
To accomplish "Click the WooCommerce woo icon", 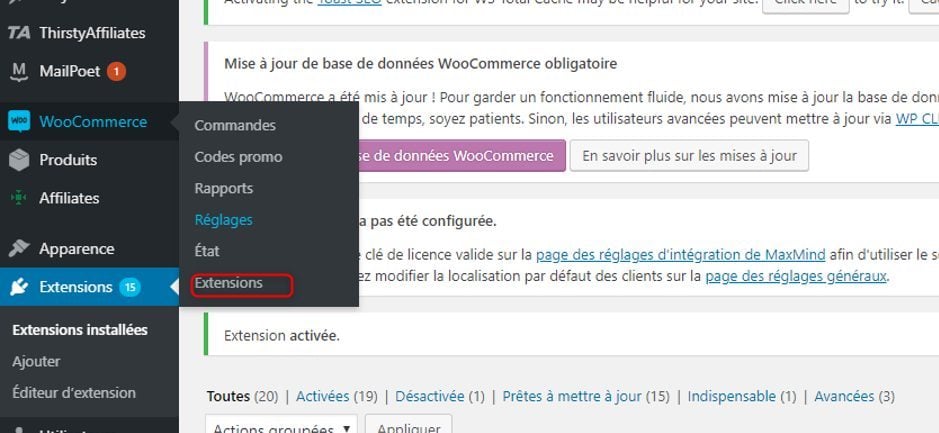I will click(x=19, y=122).
